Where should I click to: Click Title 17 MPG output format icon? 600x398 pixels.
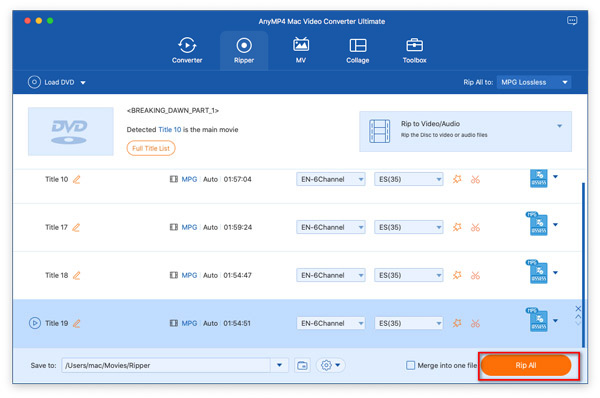[537, 223]
